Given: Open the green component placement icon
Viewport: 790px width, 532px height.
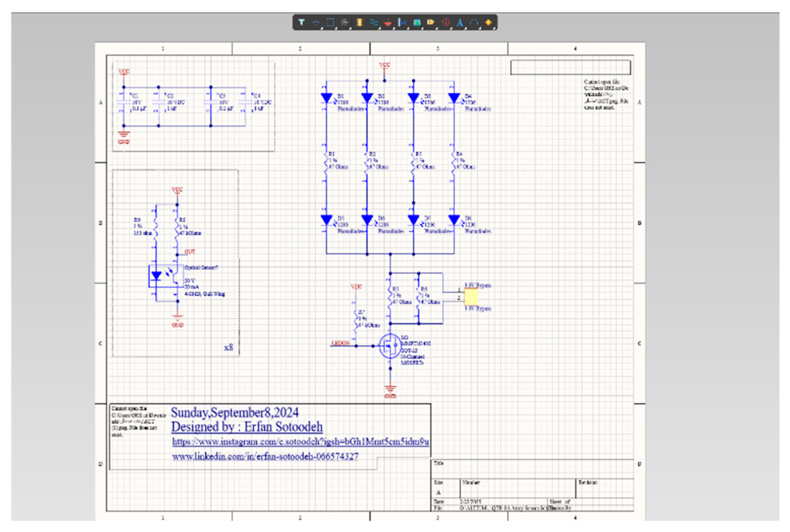Looking at the screenshot, I should coord(416,22).
